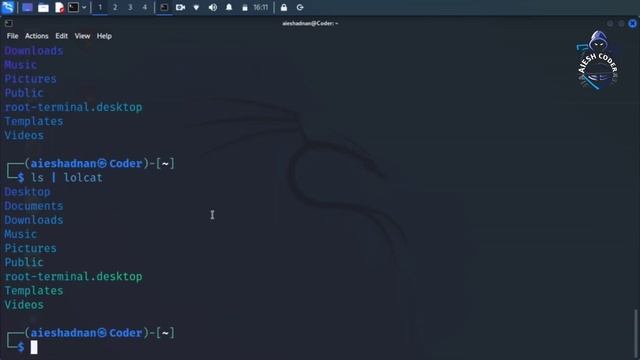Select the terminal window taskbar button
640x360 pixels.
click(x=164, y=7)
